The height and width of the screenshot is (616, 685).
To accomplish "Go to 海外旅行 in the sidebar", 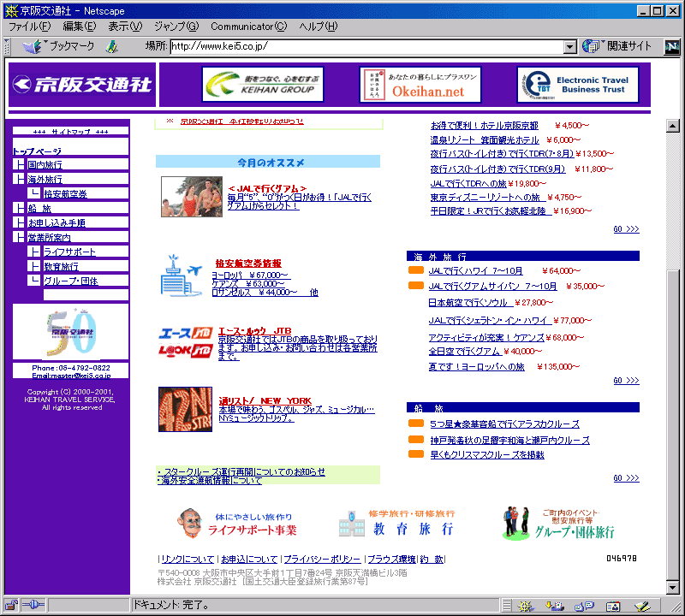I will point(45,180).
